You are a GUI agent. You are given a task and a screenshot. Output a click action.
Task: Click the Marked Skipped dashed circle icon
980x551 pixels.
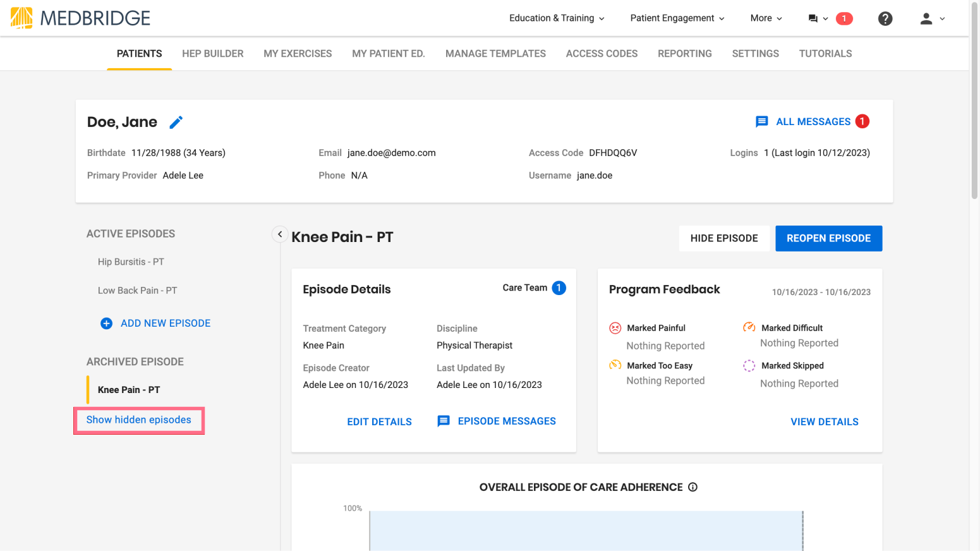click(x=749, y=365)
